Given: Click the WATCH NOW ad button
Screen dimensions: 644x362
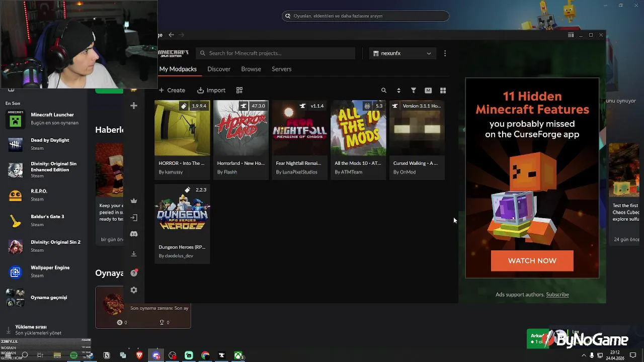Looking at the screenshot, I should coord(532,261).
